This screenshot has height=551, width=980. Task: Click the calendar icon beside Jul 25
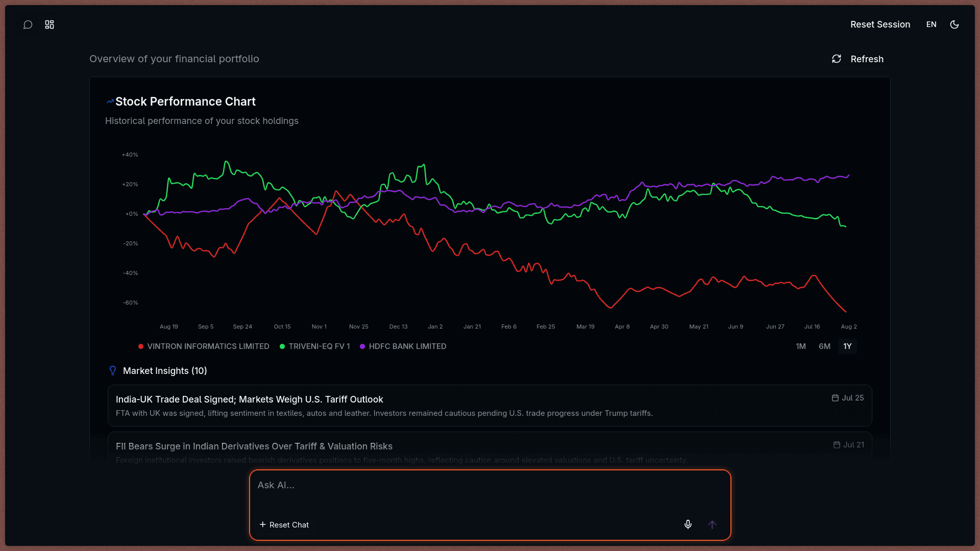click(x=835, y=398)
